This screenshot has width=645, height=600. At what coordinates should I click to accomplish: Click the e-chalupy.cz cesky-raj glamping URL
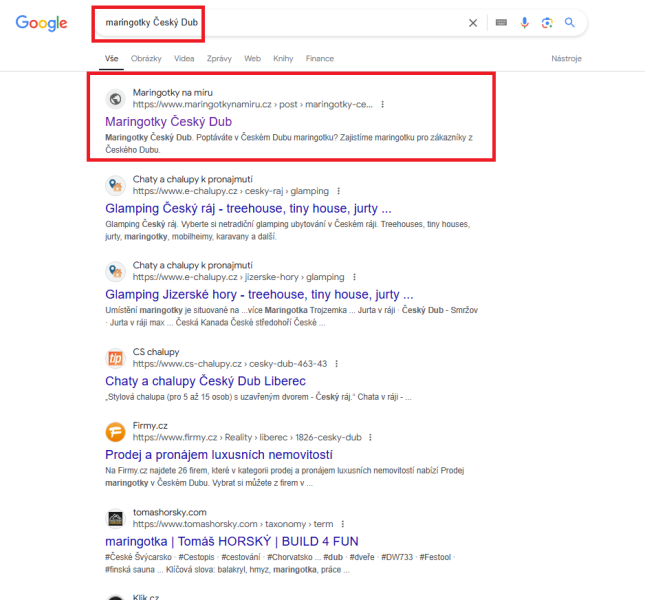click(231, 191)
